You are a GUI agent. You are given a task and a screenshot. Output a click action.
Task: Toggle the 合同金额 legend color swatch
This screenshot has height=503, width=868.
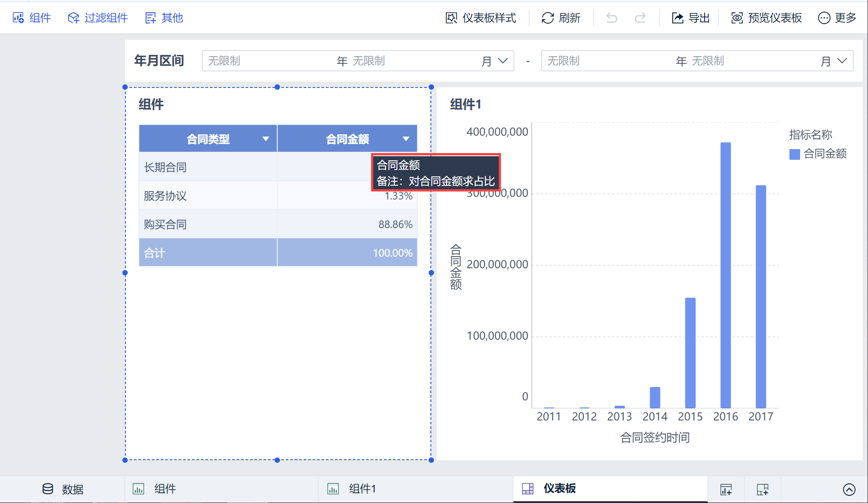794,154
